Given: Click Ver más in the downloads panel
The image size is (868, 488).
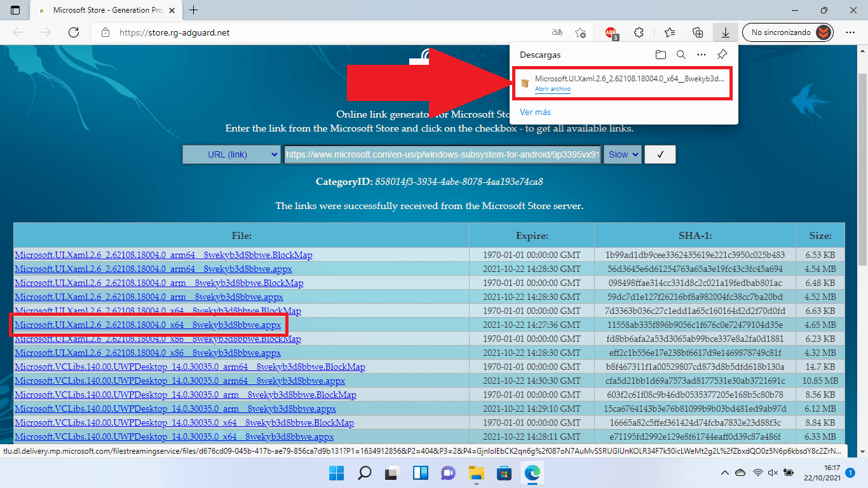Looking at the screenshot, I should (536, 112).
